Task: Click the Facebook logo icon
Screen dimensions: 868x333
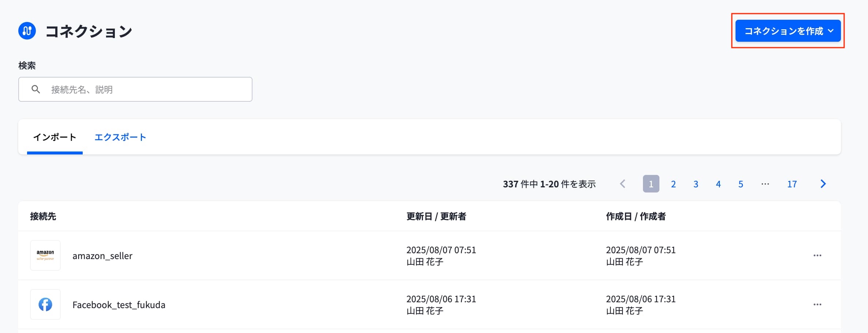Action: [45, 304]
